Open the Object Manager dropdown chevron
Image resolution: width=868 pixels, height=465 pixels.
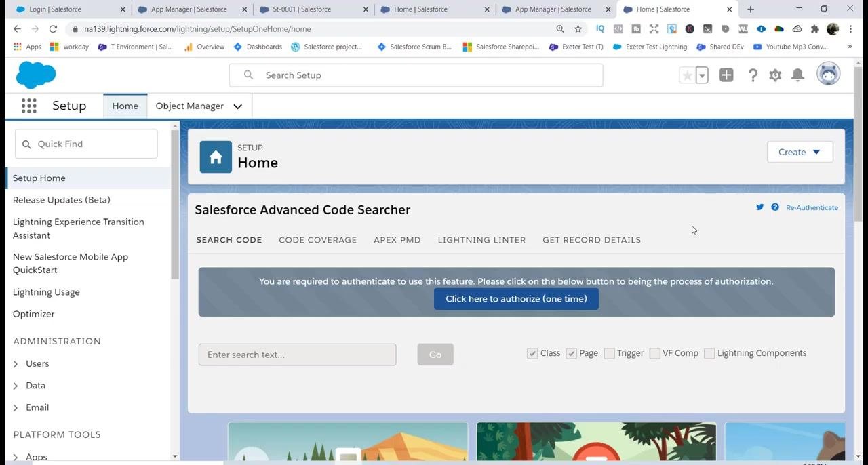(237, 106)
